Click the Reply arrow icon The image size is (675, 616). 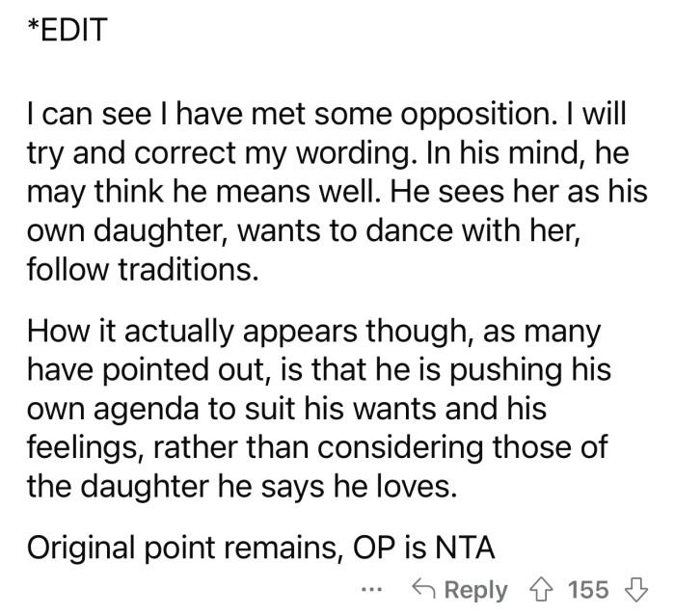424,589
